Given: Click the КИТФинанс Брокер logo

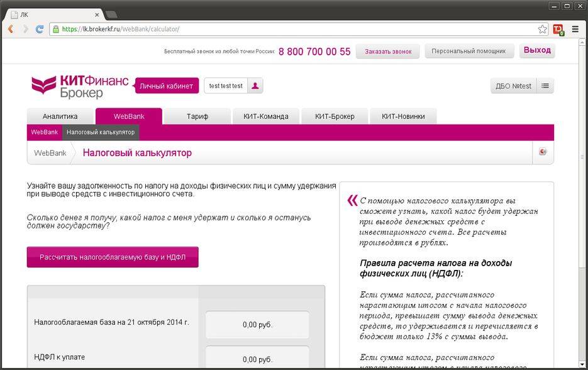Looking at the screenshot, I should tap(80, 86).
